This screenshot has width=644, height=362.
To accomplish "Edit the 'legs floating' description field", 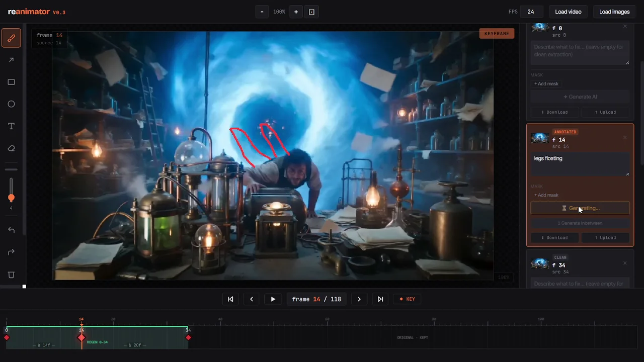I will 580,164.
